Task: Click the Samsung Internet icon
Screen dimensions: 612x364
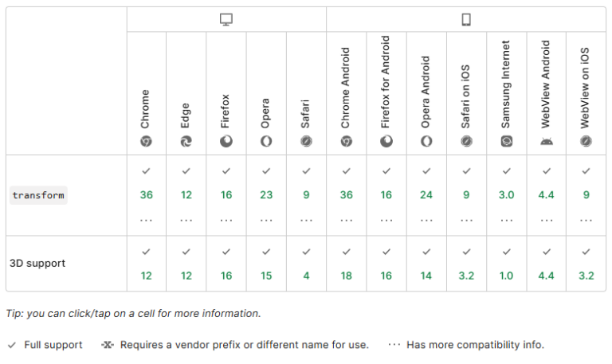Action: [x=506, y=141]
